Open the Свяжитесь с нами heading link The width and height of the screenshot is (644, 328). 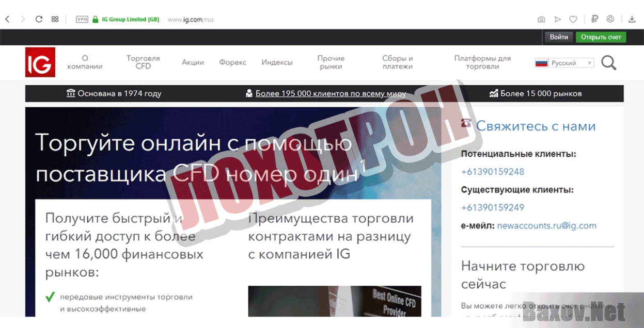(x=536, y=126)
